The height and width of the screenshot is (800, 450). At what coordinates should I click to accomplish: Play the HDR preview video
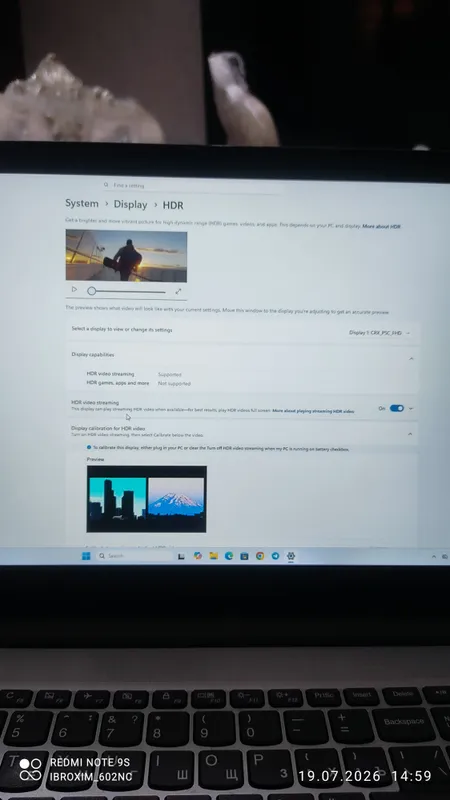click(74, 289)
